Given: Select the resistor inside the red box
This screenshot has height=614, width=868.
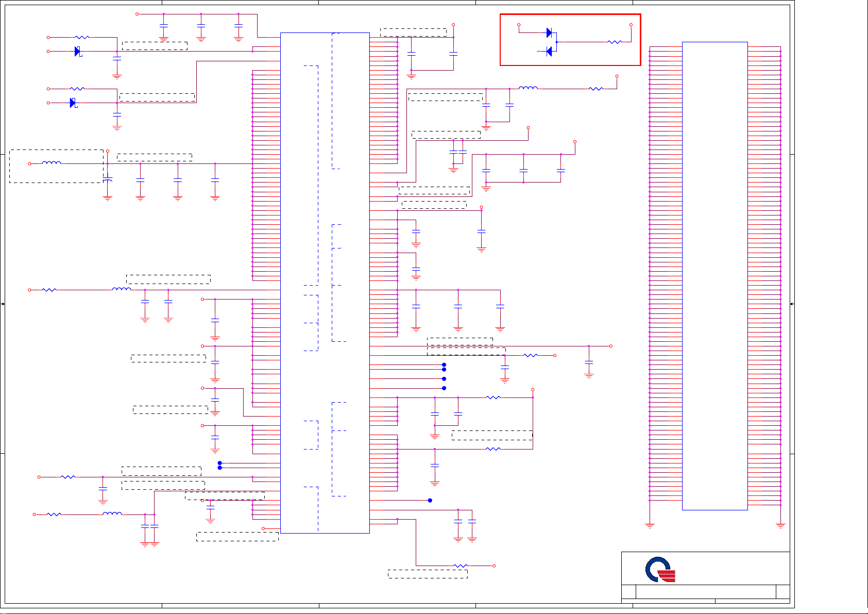Looking at the screenshot, I should (615, 42).
